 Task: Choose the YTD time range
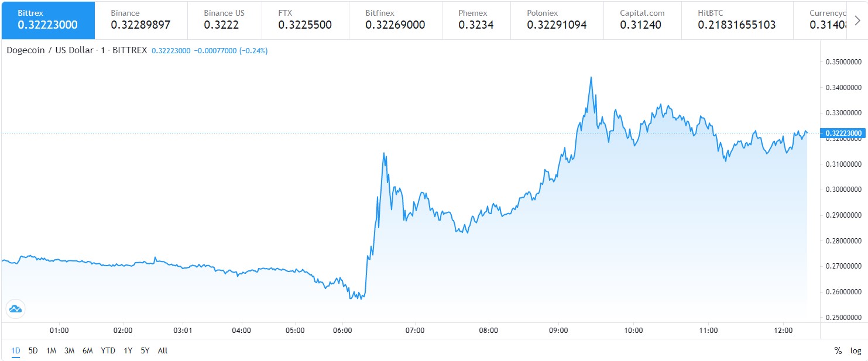coord(108,350)
